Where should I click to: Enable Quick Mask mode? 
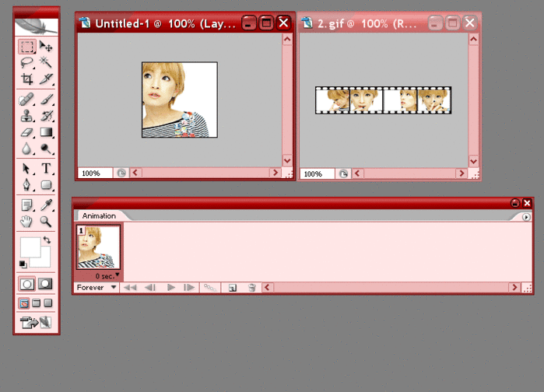(46, 284)
